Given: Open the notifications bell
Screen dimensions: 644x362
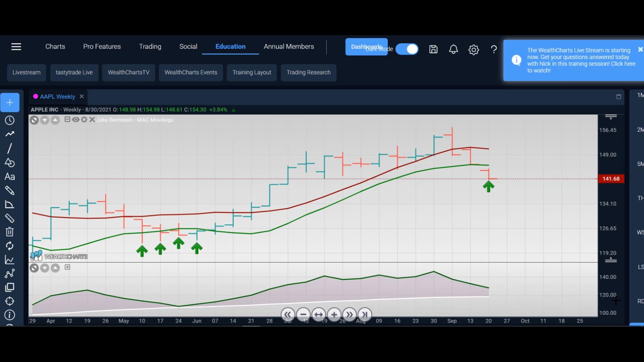Looking at the screenshot, I should 453,50.
